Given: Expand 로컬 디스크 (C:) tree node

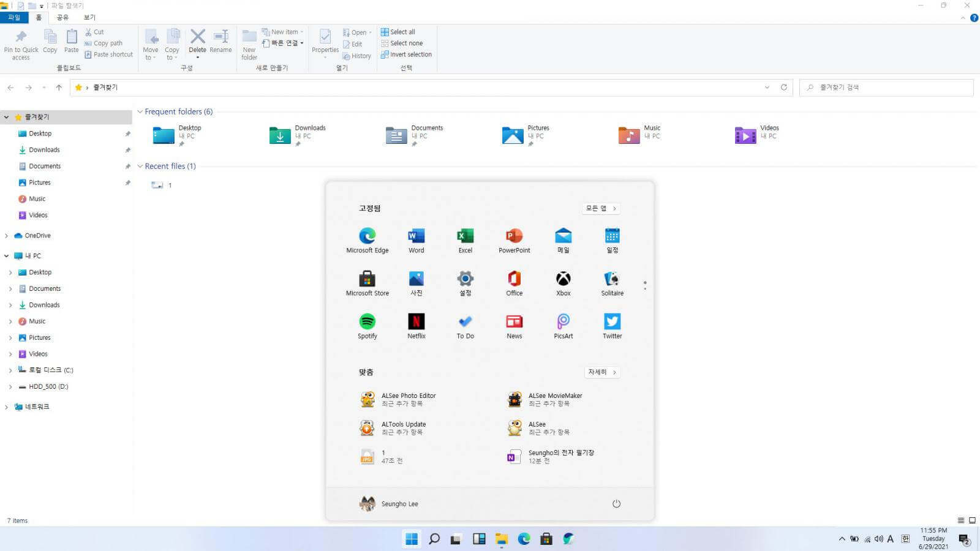Looking at the screenshot, I should point(10,370).
